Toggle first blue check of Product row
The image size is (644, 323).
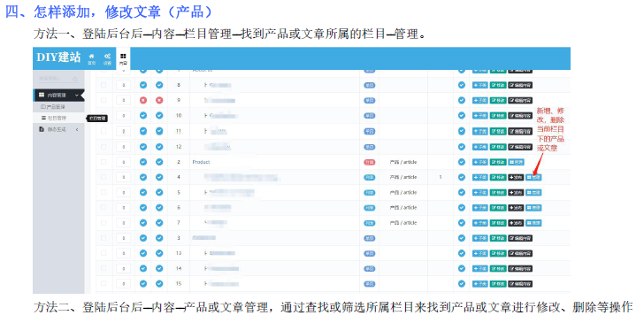coord(143,162)
